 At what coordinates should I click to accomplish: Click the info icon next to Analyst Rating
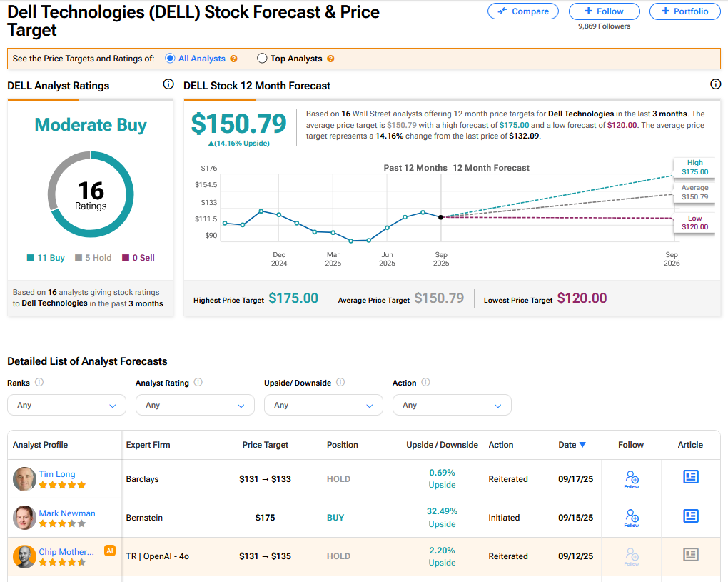click(198, 382)
